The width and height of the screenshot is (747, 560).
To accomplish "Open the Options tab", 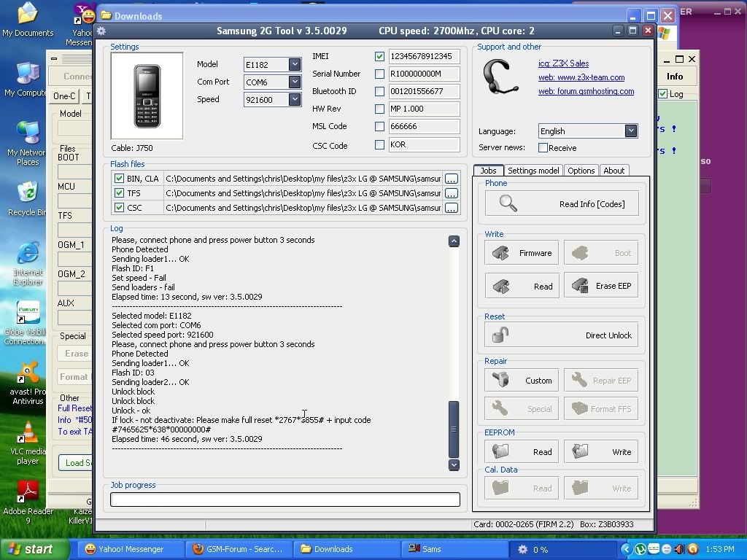I will click(x=581, y=171).
